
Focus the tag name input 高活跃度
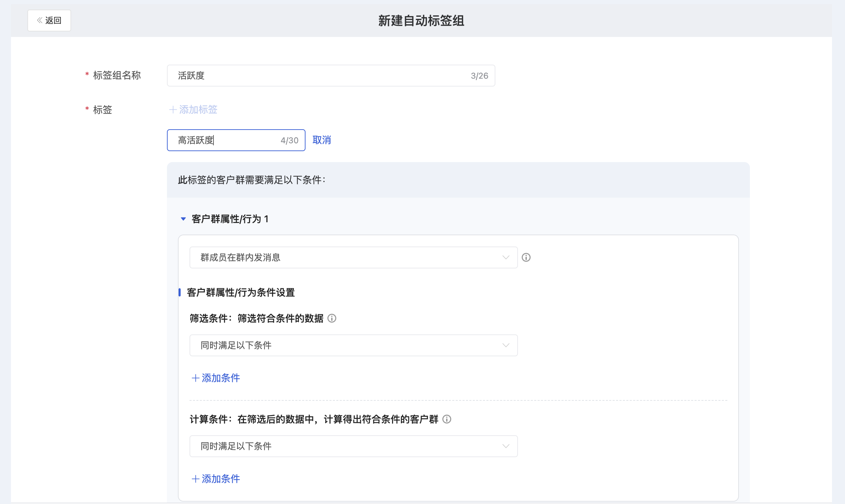236,140
